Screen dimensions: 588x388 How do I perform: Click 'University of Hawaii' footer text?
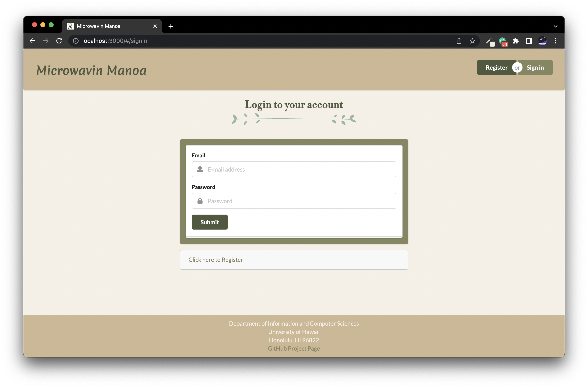point(294,332)
